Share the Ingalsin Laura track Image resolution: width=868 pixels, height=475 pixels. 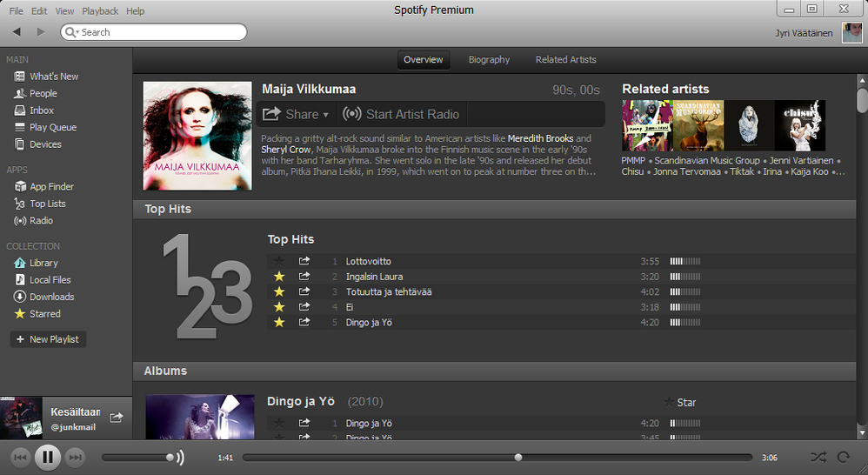(304, 277)
